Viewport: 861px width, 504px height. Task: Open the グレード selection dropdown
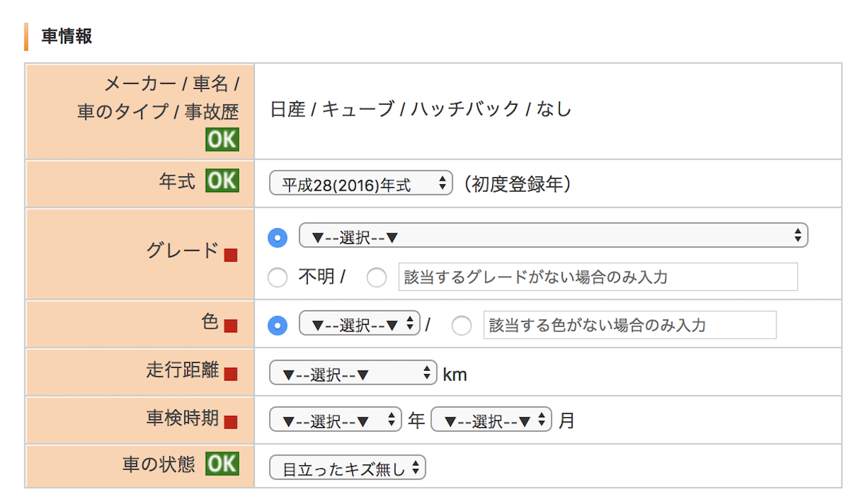553,236
